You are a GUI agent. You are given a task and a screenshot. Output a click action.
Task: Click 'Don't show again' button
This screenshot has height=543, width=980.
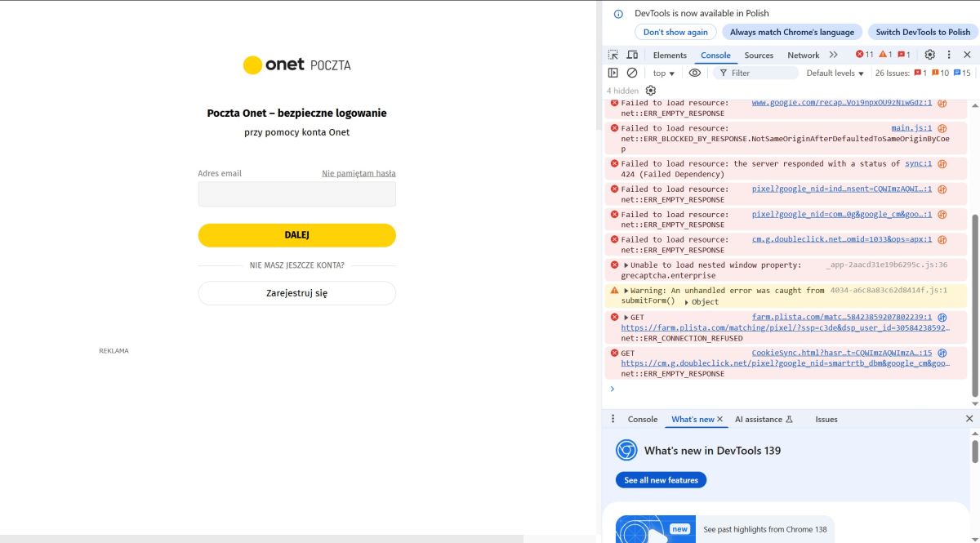pyautogui.click(x=675, y=32)
